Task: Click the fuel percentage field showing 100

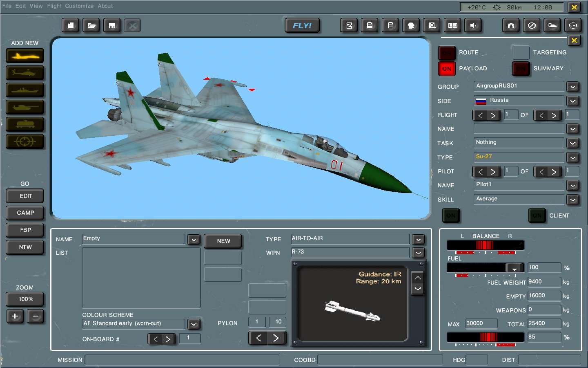Action: click(544, 267)
